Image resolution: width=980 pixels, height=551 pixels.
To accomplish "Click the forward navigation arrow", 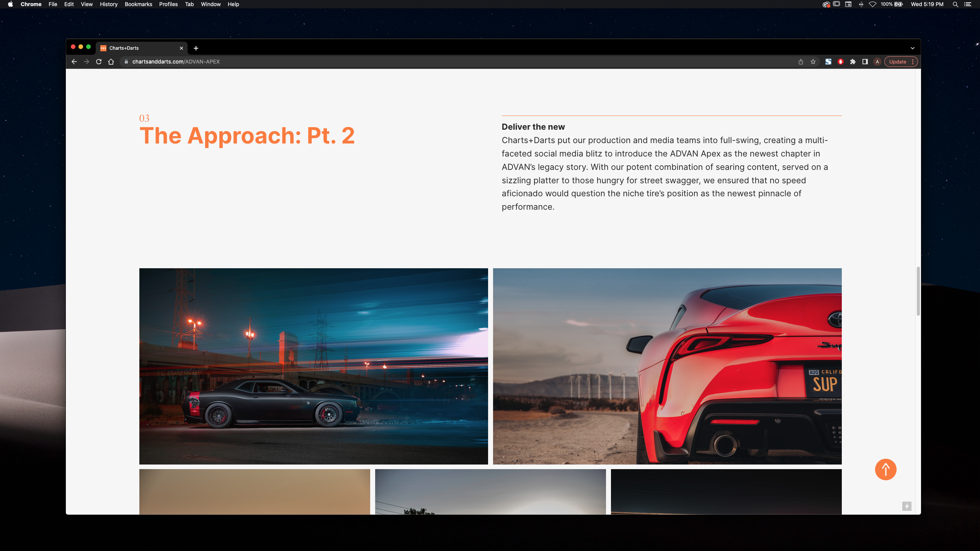I will point(87,62).
